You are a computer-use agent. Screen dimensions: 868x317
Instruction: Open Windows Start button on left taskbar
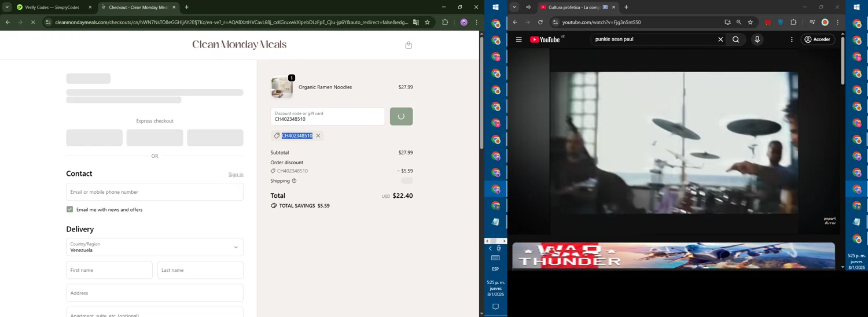coord(495,8)
